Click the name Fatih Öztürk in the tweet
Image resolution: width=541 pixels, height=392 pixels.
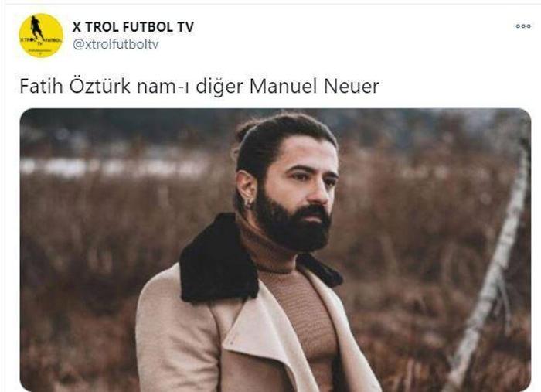[75, 86]
